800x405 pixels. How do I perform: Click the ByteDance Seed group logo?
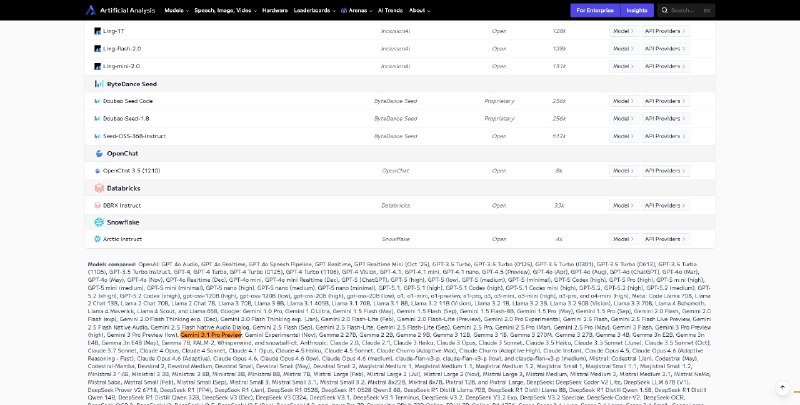click(98, 85)
